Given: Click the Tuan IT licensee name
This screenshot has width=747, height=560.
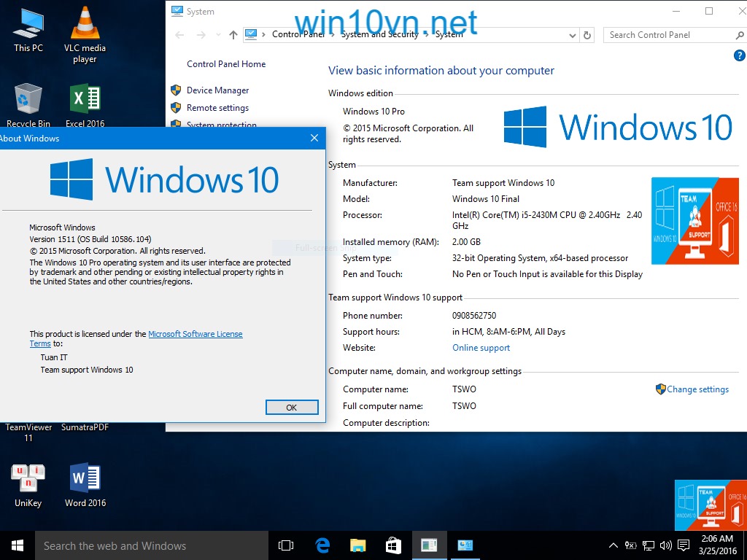Looking at the screenshot, I should 54,357.
